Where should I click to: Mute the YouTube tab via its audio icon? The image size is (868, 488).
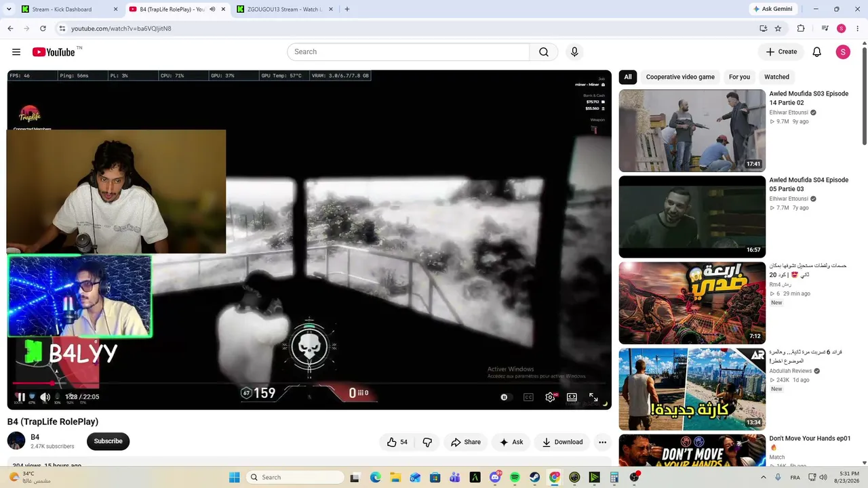coord(212,9)
